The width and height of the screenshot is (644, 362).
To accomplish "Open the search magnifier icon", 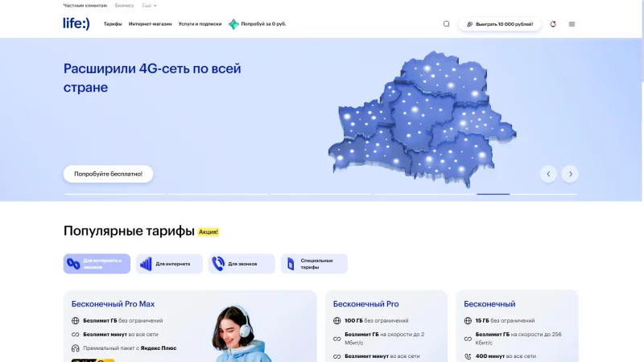I will [447, 24].
